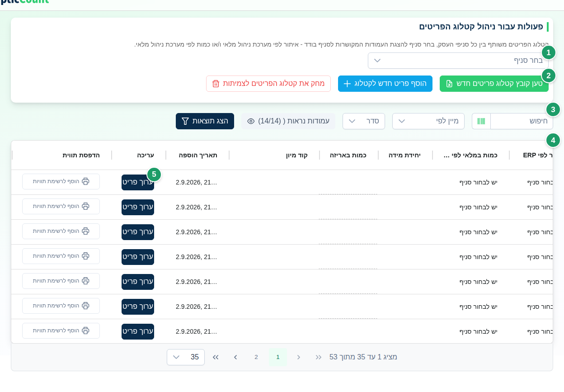Click the heading "פעולות עבור ניהול קטלוג הפריטים"
564x392 pixels.
[481, 26]
